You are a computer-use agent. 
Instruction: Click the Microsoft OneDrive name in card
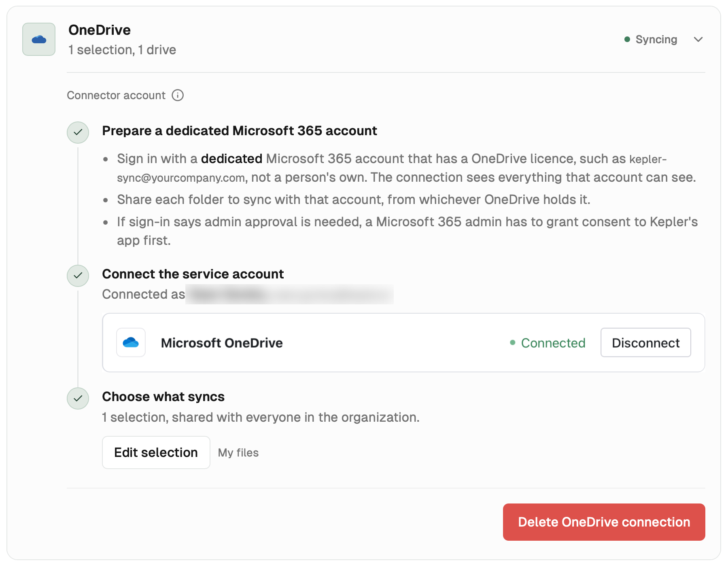tap(222, 343)
